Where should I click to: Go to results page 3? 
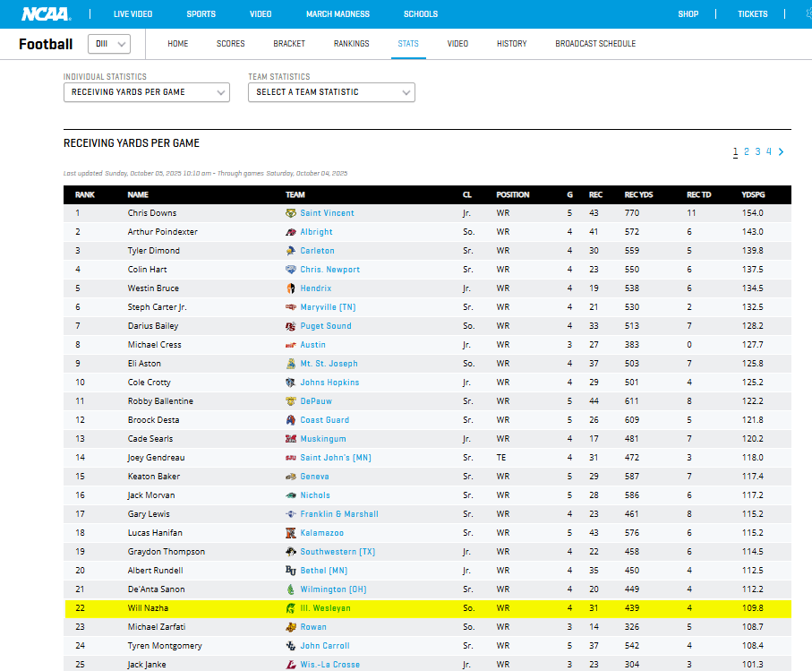757,151
